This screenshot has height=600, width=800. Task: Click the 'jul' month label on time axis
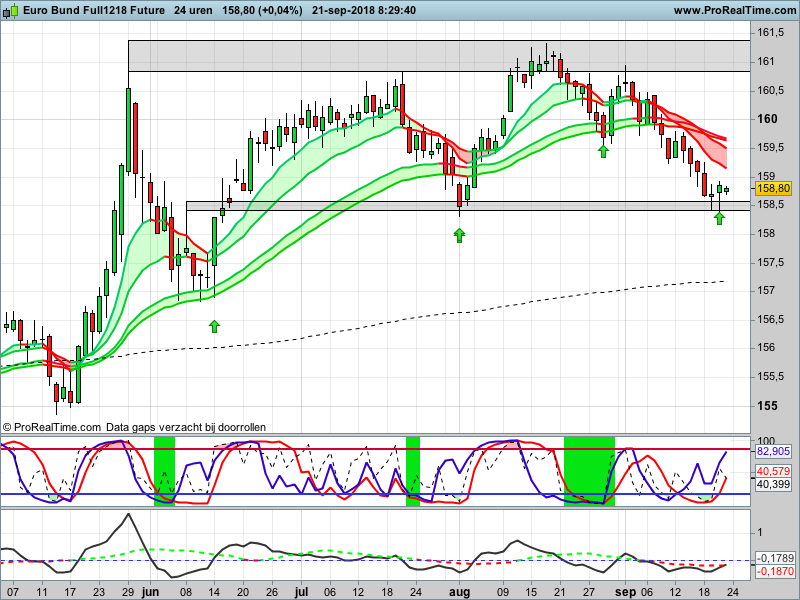click(302, 592)
